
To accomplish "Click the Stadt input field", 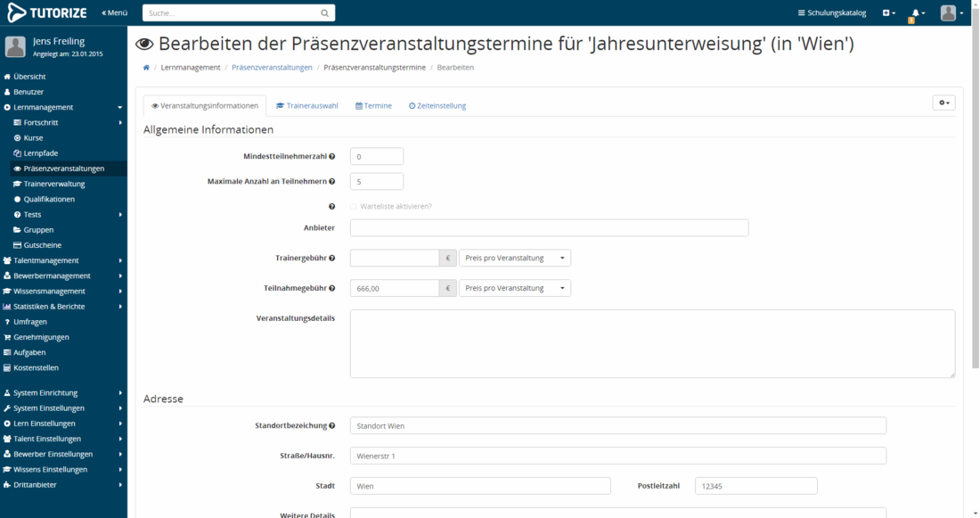I will (480, 486).
